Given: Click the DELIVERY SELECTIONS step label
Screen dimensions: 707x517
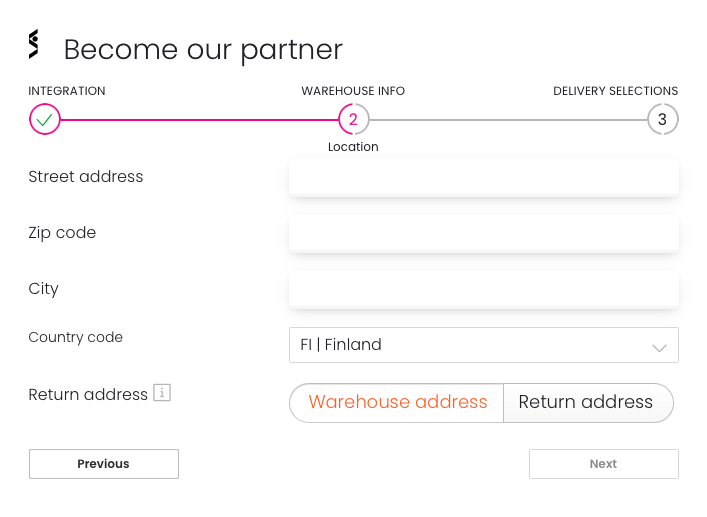Looking at the screenshot, I should 615,91.
